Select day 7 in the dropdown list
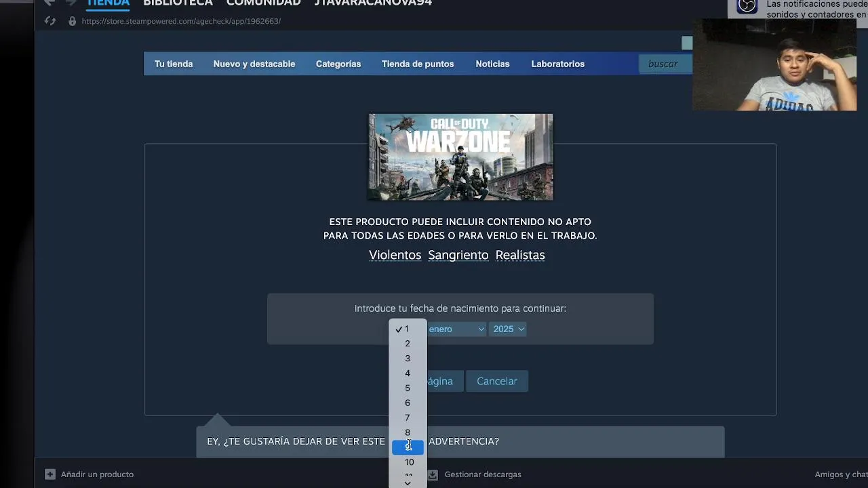The width and height of the screenshot is (868, 488). [408, 418]
